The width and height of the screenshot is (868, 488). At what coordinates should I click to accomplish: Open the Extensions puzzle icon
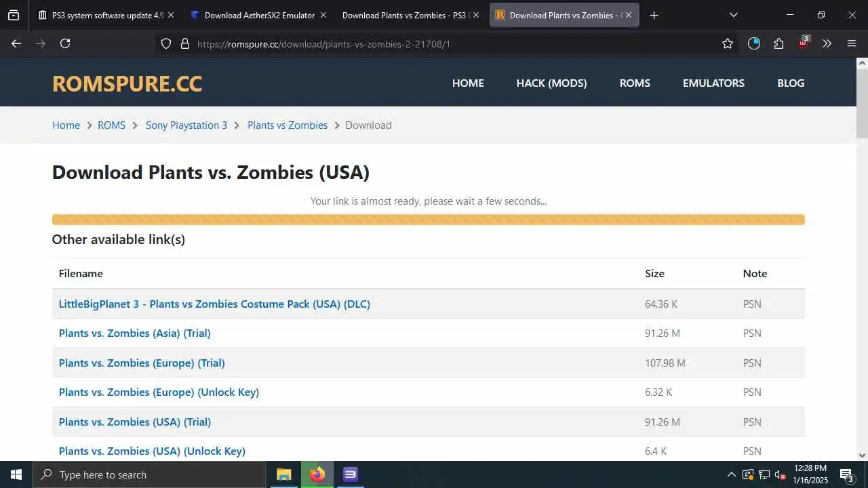click(778, 43)
